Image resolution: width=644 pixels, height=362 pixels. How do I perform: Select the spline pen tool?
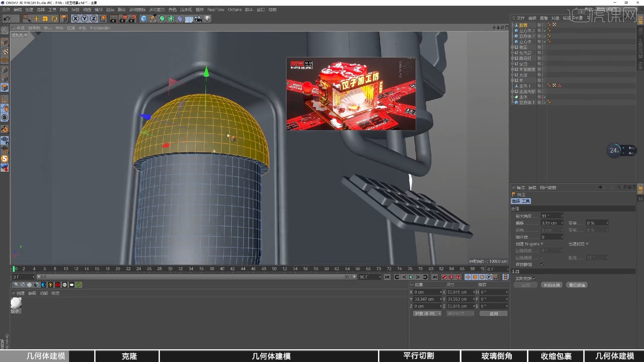[x=153, y=19]
